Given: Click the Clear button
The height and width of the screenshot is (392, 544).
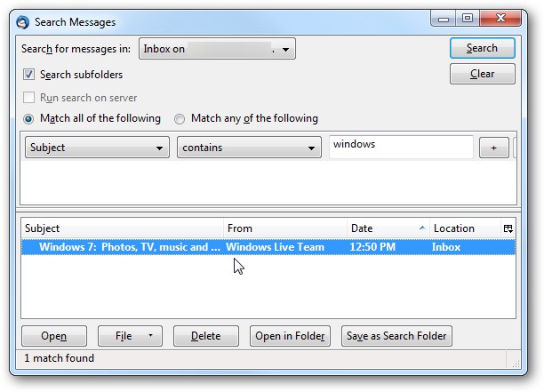Looking at the screenshot, I should 483,74.
